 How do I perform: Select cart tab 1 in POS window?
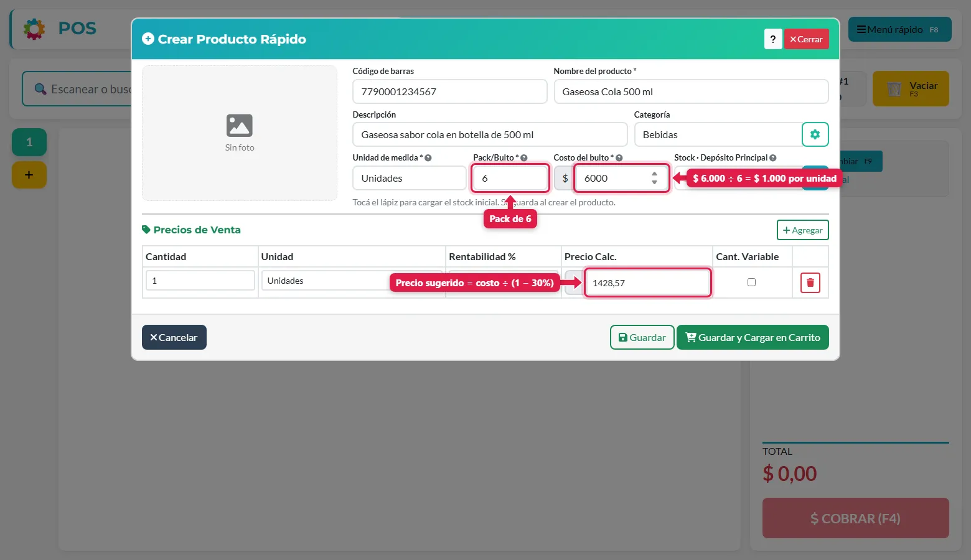click(29, 142)
